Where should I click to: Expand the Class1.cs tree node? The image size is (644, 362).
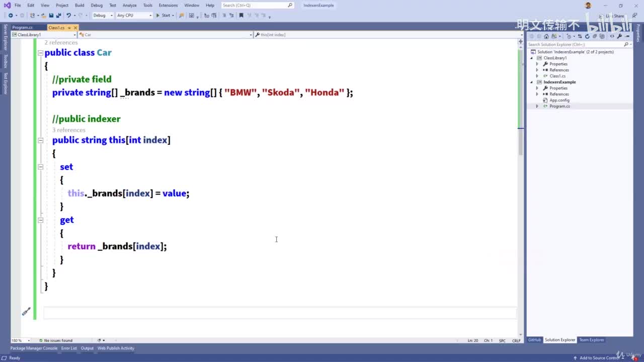pos(537,76)
